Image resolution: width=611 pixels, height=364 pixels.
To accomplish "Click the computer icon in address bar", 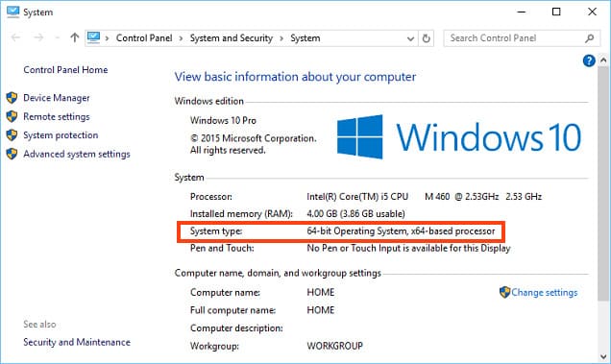I will click(x=93, y=37).
